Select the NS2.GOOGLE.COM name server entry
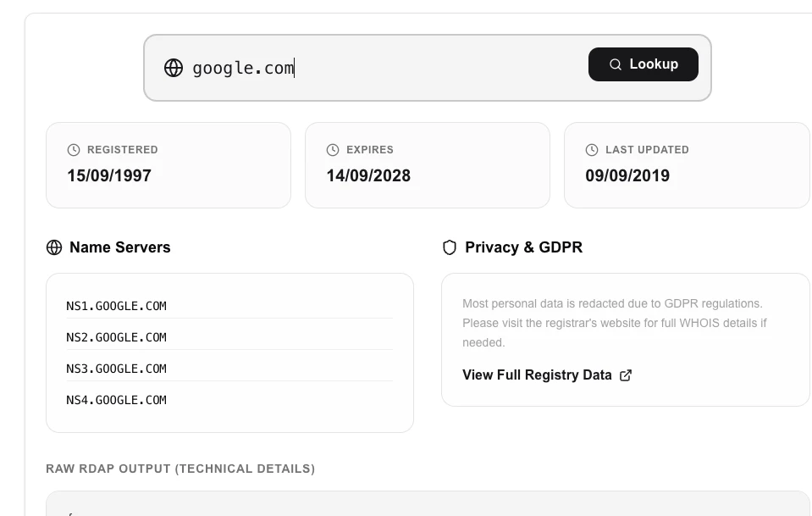Screen dimensions: 812x516 pyautogui.click(x=116, y=337)
